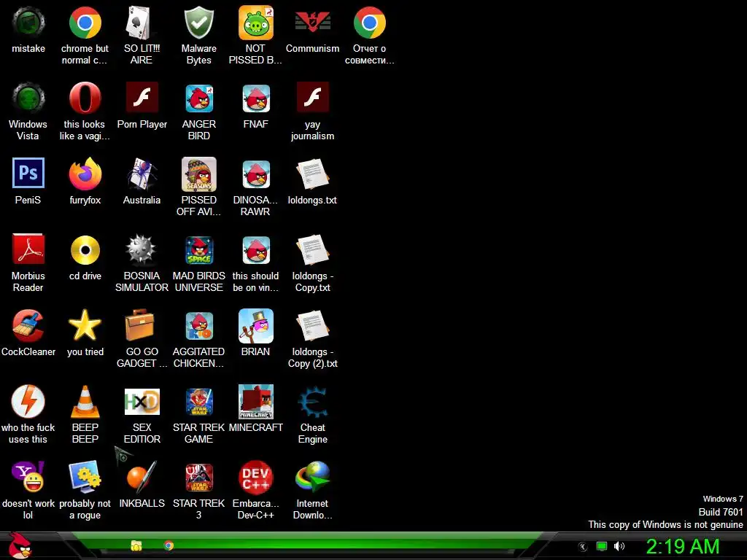Launch MAD BIRDS UNIVERSE Space icon

198,250
